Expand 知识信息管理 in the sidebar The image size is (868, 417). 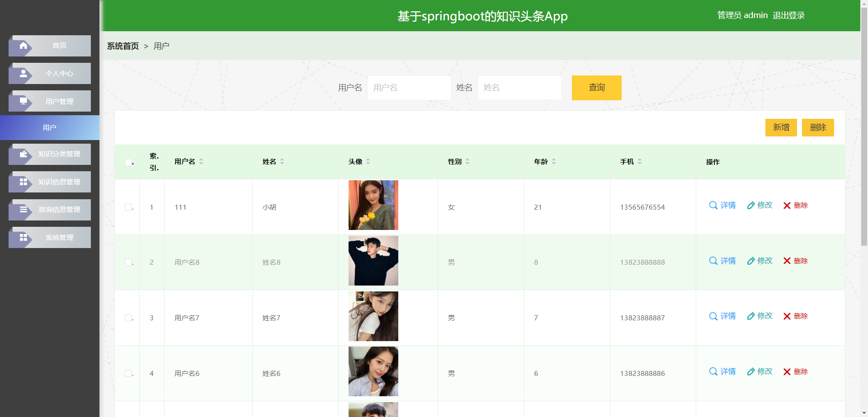point(50,182)
